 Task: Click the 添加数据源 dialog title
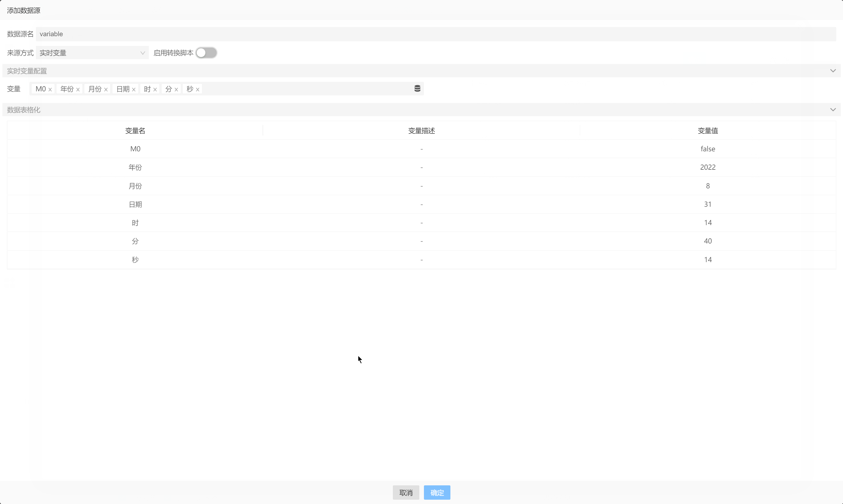click(24, 11)
